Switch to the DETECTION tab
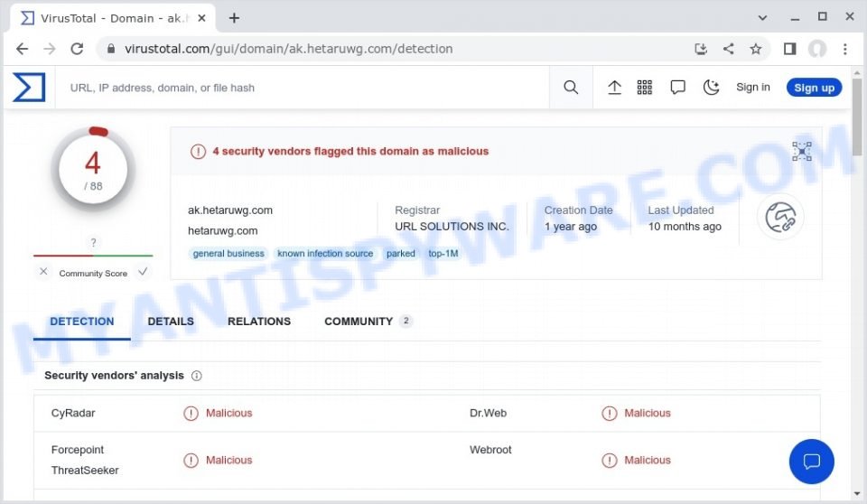The height and width of the screenshot is (504, 867). pos(82,322)
